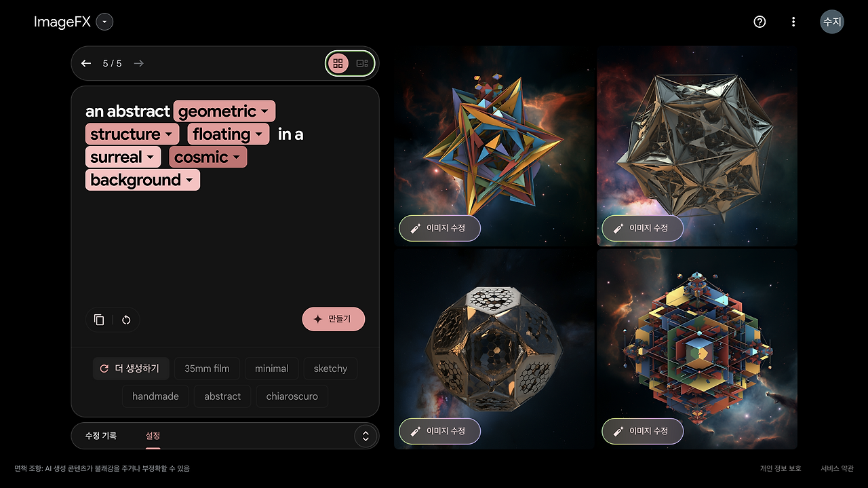
Task: Open the ImageFX dropdown arrow
Action: click(104, 22)
